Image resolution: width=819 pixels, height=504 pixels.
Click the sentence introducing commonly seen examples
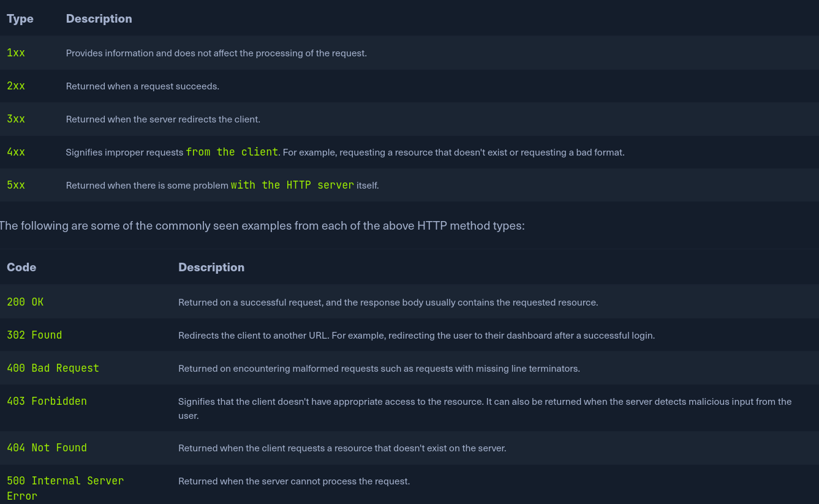pyautogui.click(x=262, y=225)
